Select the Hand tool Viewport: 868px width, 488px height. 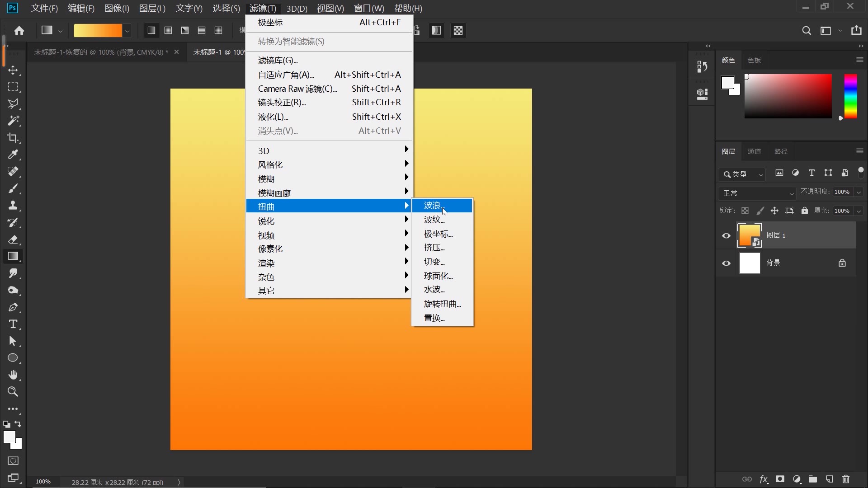(13, 375)
